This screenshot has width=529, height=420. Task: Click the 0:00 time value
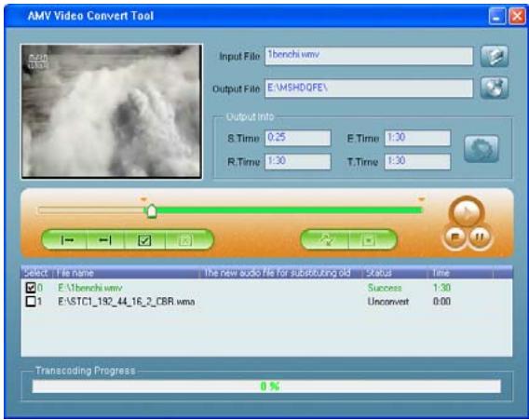tap(441, 301)
